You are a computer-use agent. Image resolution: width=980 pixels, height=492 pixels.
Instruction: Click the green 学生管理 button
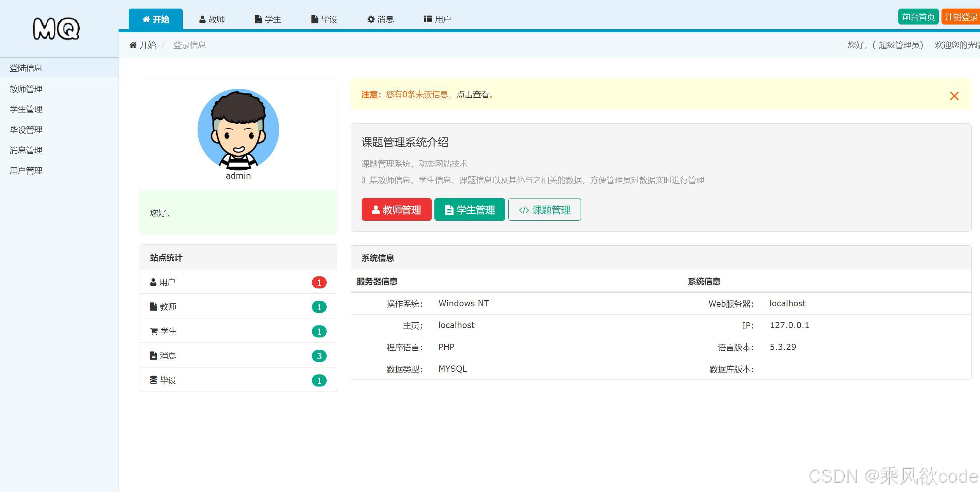[x=469, y=210]
